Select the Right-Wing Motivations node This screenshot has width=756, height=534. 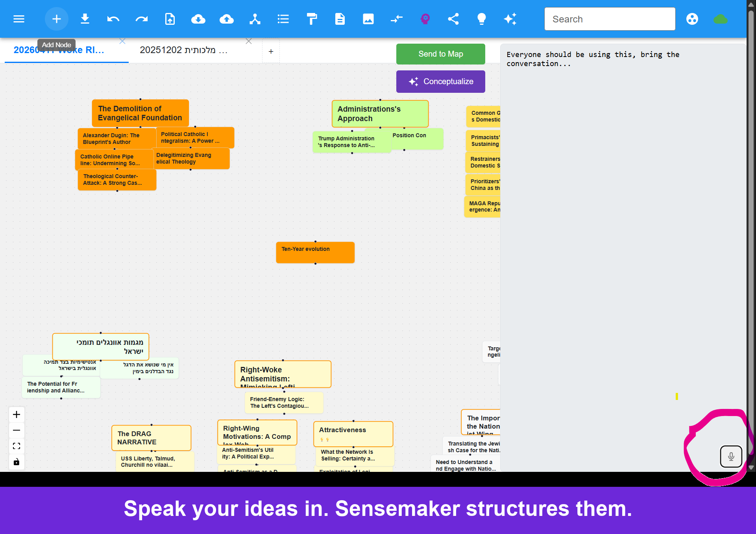(257, 433)
